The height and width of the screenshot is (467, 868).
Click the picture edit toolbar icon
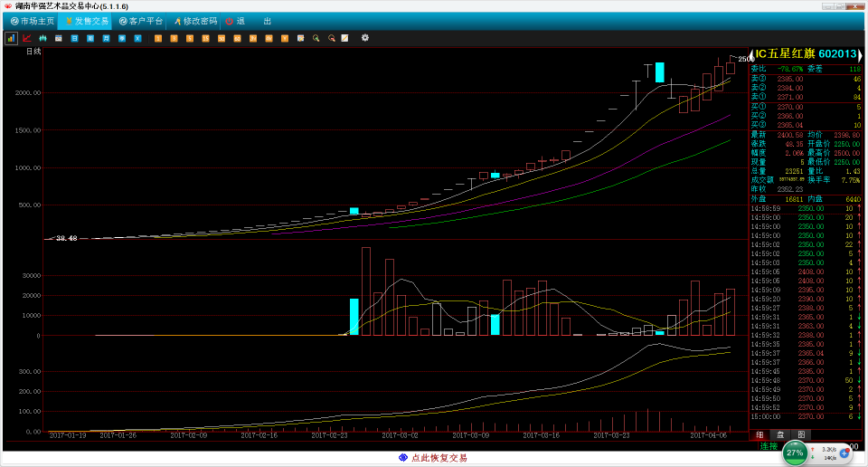point(300,38)
